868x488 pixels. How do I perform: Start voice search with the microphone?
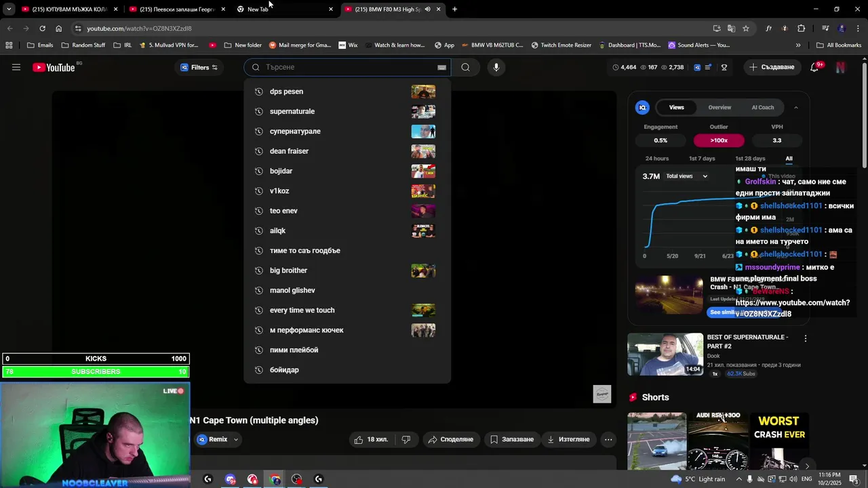pyautogui.click(x=496, y=67)
